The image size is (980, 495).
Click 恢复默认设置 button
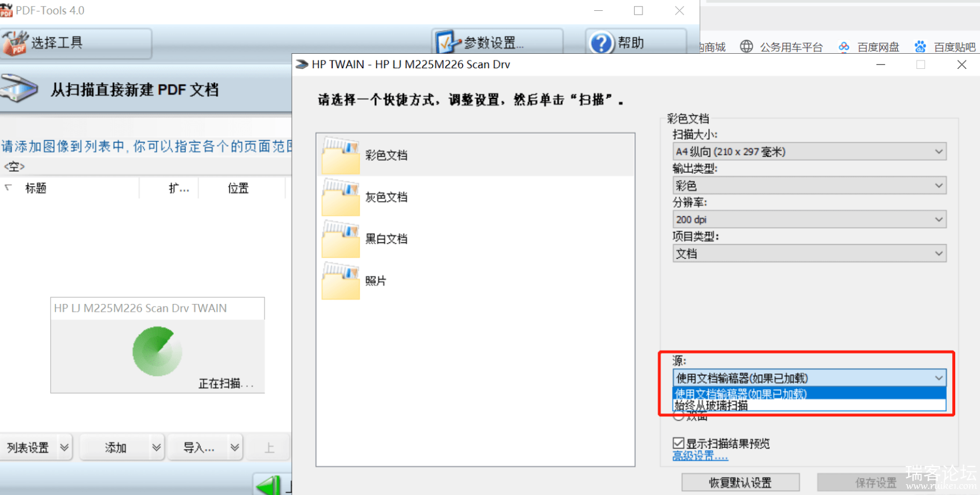point(740,482)
